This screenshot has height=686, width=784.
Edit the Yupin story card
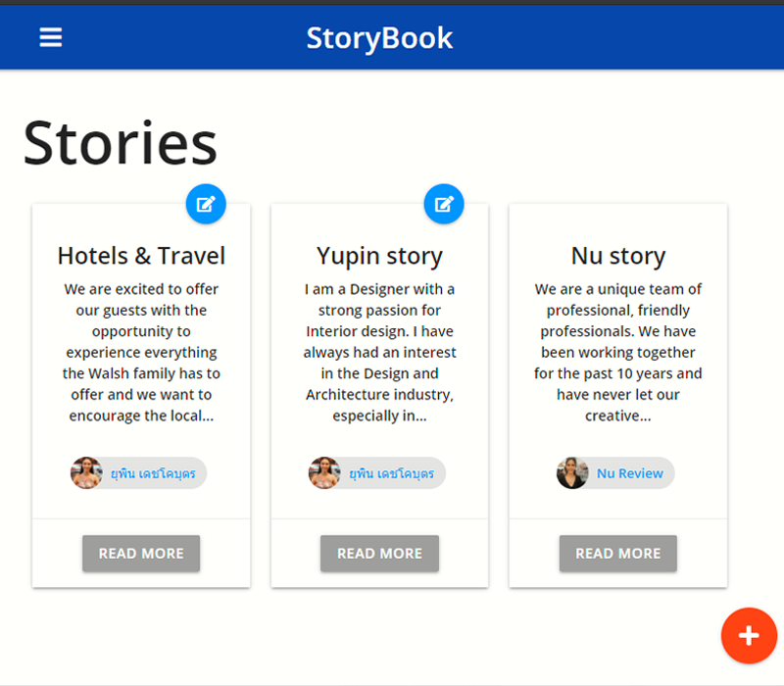pos(444,204)
